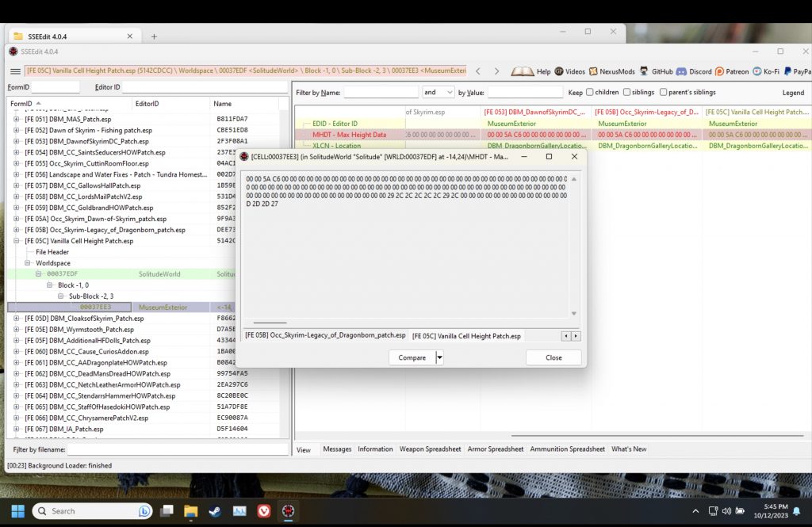
Task: Select the Vanilla Cell Height Patch.esp dialog tab
Action: click(x=466, y=336)
